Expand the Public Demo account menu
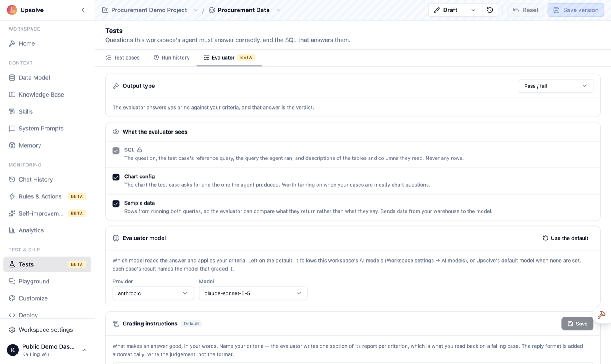This screenshot has height=364, width=611. tap(47, 350)
